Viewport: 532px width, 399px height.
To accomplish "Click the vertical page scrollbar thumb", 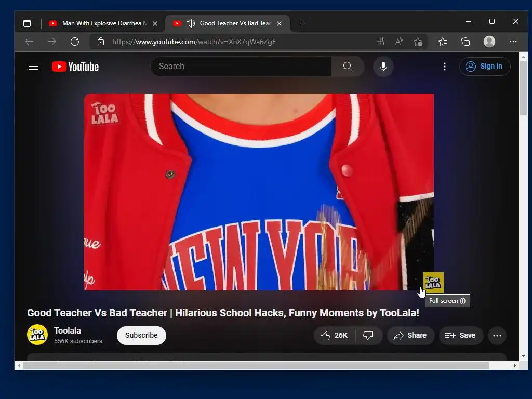I will pos(523,88).
